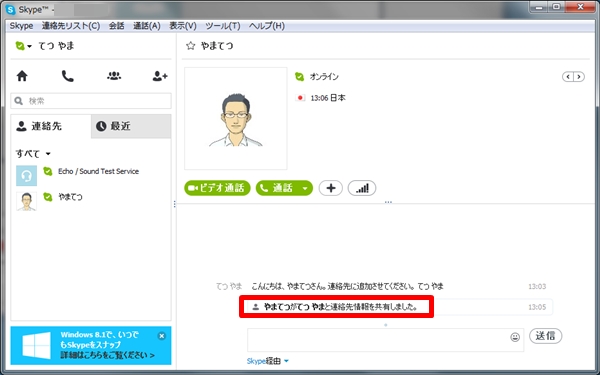Create a group with the people icon
The width and height of the screenshot is (600, 375).
(114, 76)
